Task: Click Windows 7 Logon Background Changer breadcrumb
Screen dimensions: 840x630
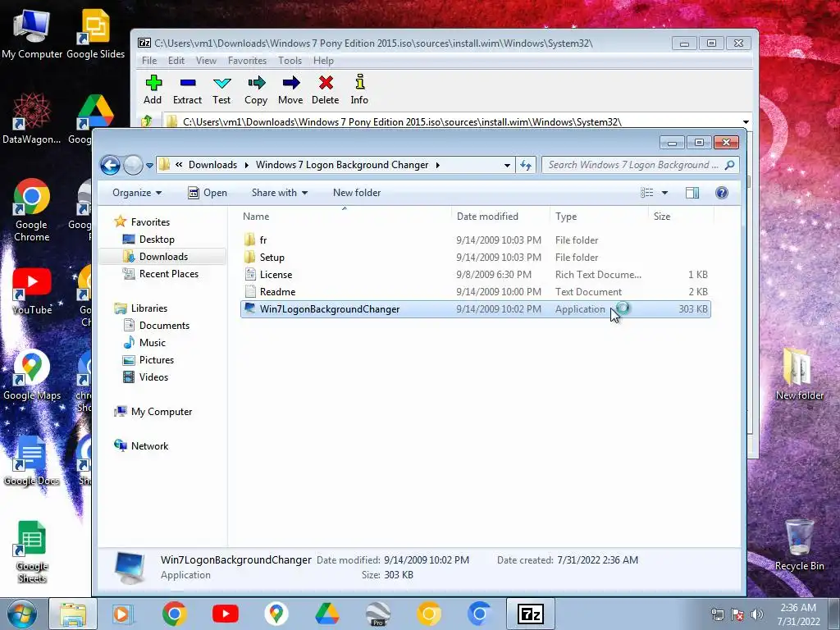Action: coord(342,165)
